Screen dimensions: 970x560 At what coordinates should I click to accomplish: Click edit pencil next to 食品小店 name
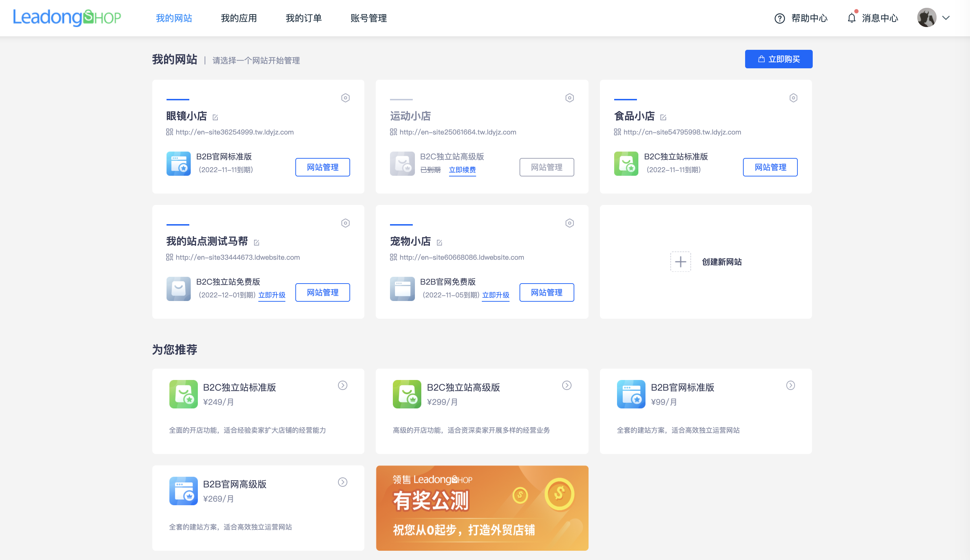(x=663, y=117)
